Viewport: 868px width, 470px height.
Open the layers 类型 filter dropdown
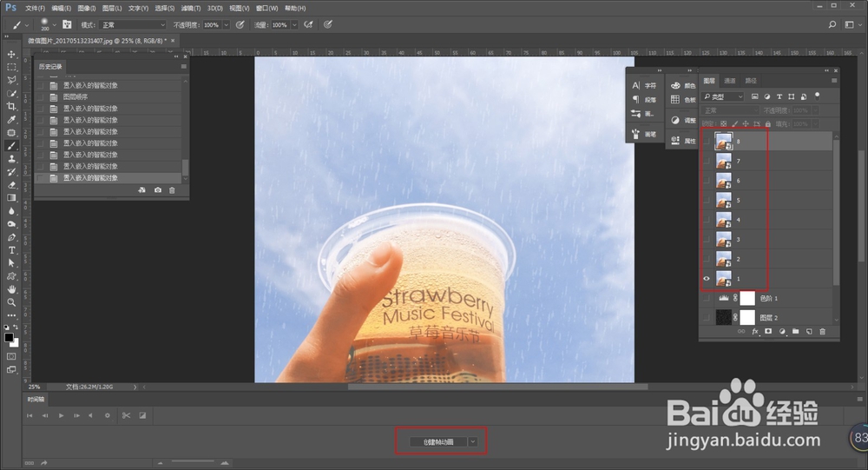pyautogui.click(x=724, y=96)
